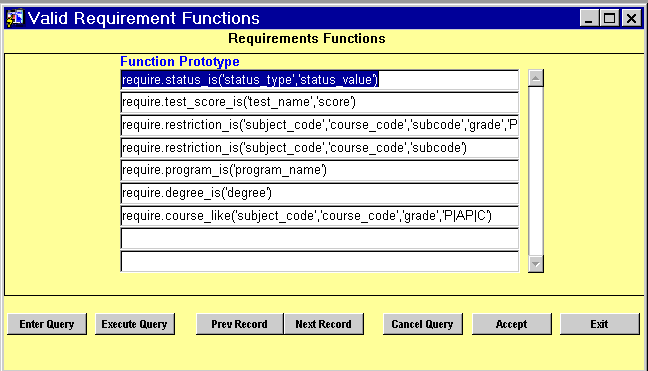
Task: Select the require.restriction_is row ending with 'grade','P
Action: (320, 125)
